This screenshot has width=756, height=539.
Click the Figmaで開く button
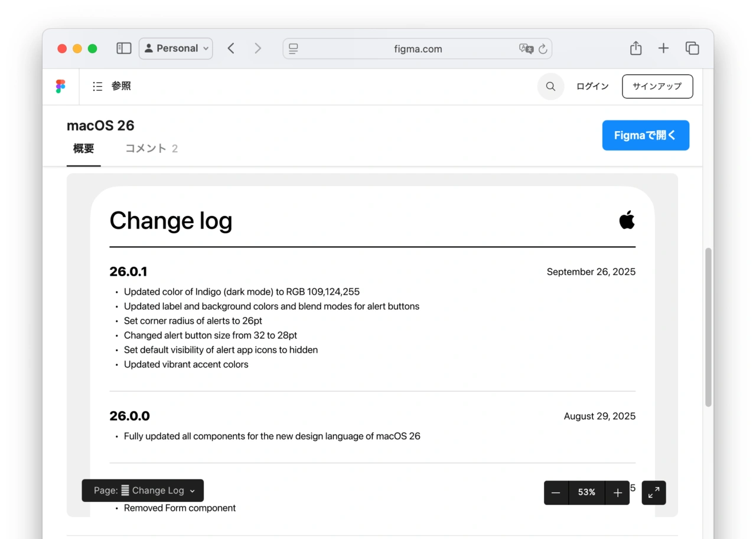(x=646, y=135)
